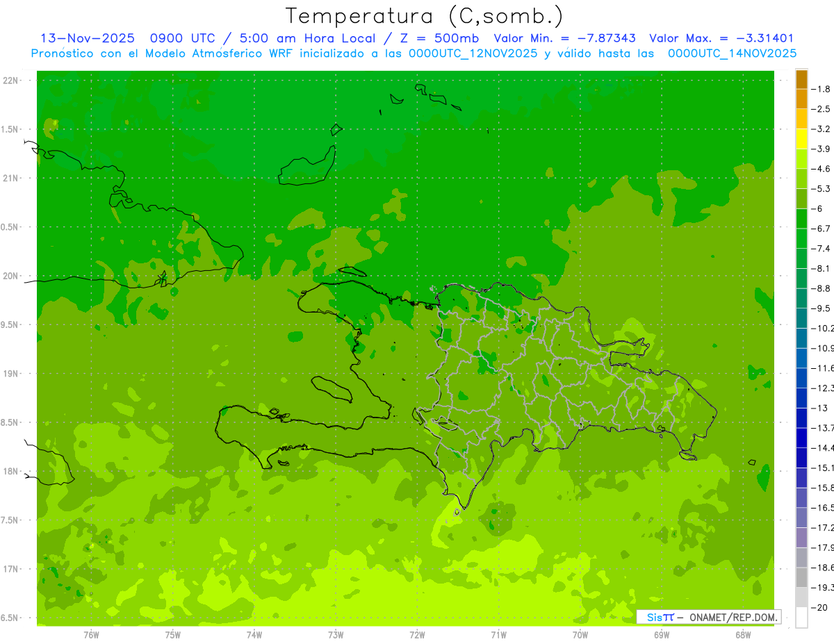Viewport: 834px width, 644px height.
Task: Click the "-3.9" colorbar value
Action: coord(822,149)
